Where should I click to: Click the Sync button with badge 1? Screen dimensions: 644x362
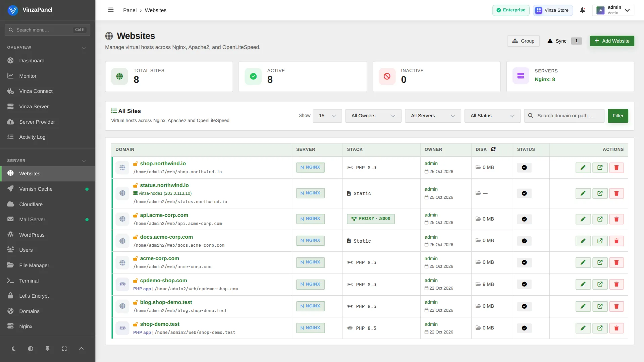(x=565, y=41)
